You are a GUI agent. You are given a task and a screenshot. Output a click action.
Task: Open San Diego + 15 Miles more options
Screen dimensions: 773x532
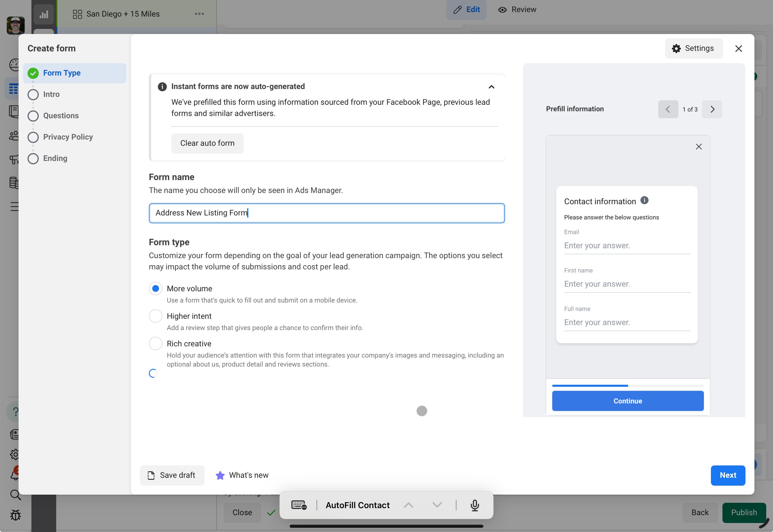(199, 14)
